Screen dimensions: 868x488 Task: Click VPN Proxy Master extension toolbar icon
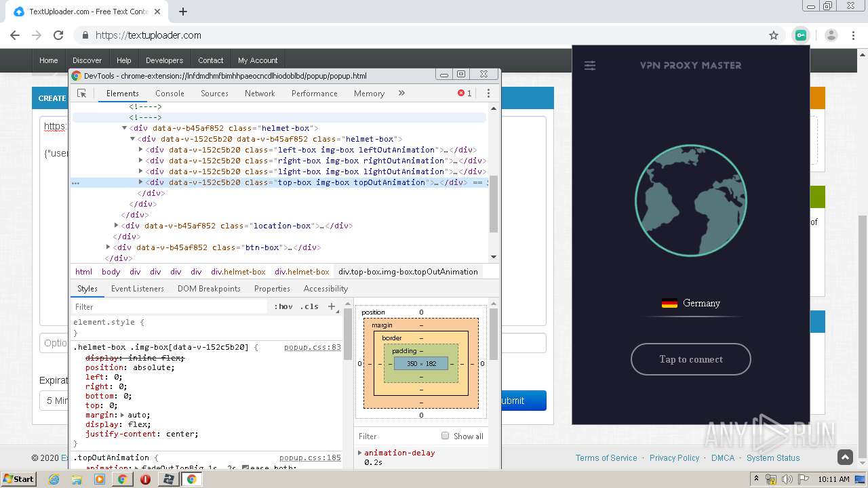coord(801,35)
